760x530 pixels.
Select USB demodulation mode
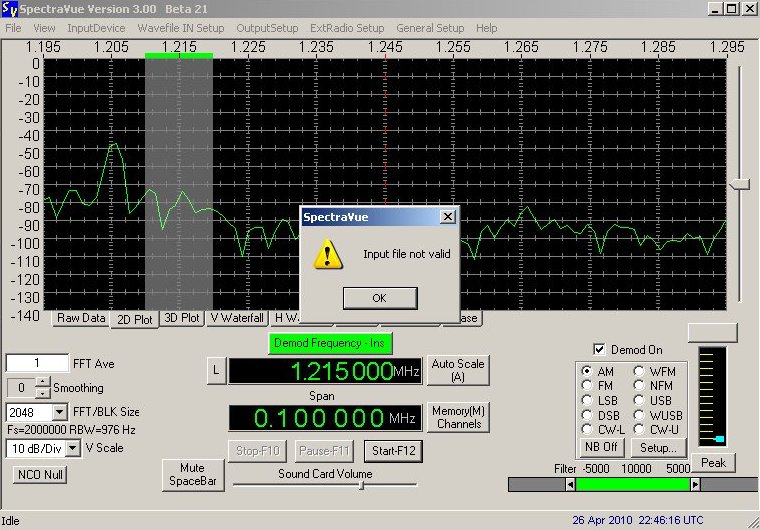click(639, 401)
